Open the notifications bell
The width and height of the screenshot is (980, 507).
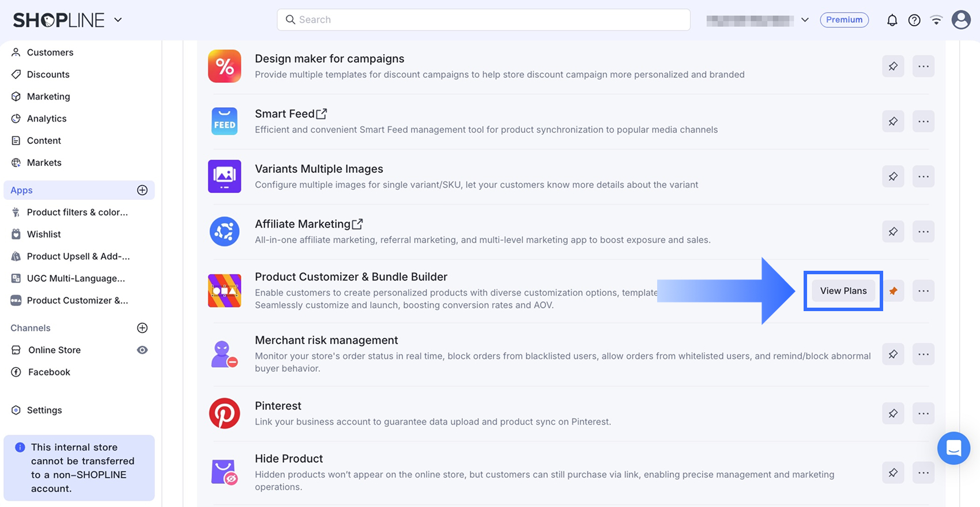click(x=892, y=20)
